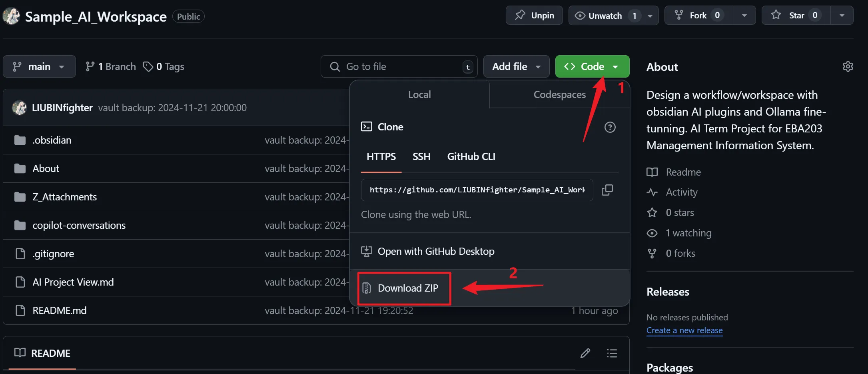The height and width of the screenshot is (374, 868).
Task: Click the folder icon for About
Action: [x=20, y=168]
